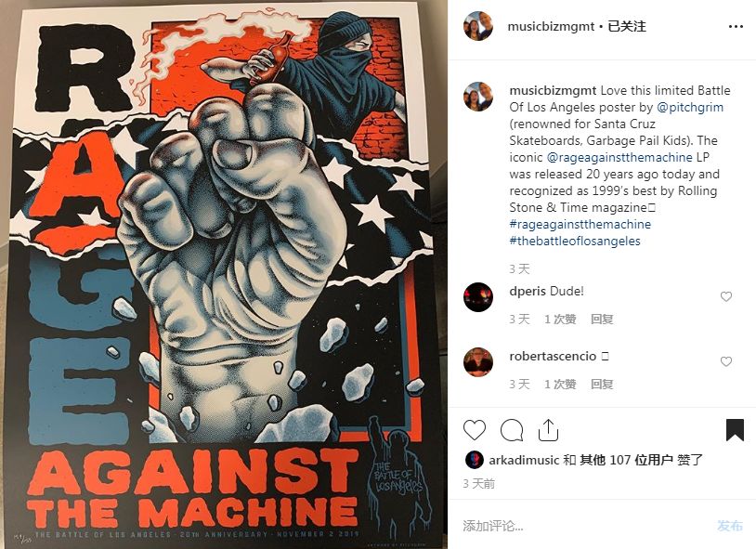Toggle the 已关注 following status
The width and height of the screenshot is (756, 549).
point(627,26)
